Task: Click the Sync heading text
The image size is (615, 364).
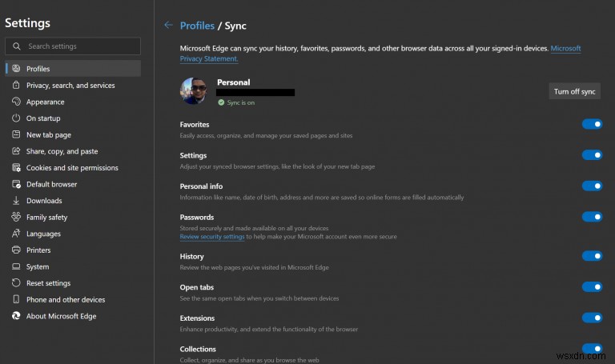Action: [235, 26]
